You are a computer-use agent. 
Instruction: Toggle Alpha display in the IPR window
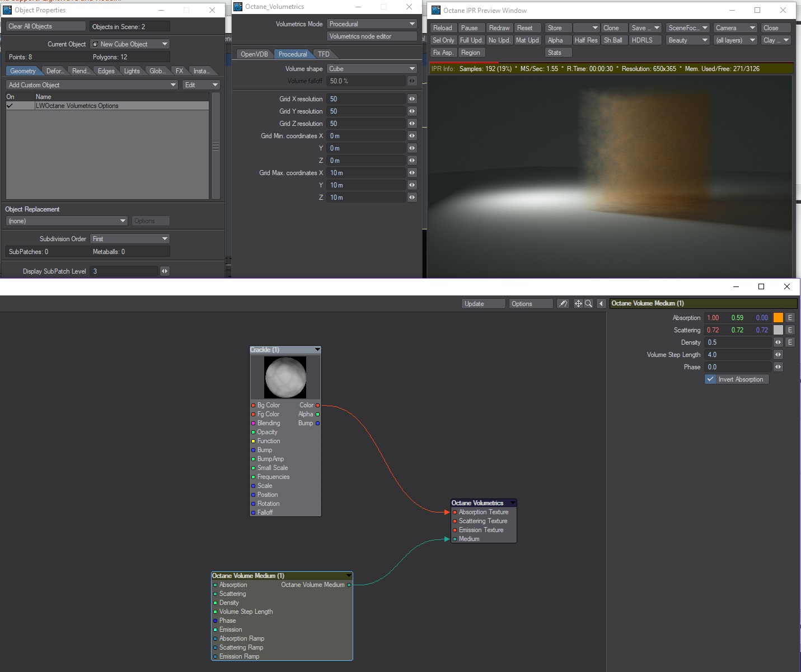[x=558, y=40]
